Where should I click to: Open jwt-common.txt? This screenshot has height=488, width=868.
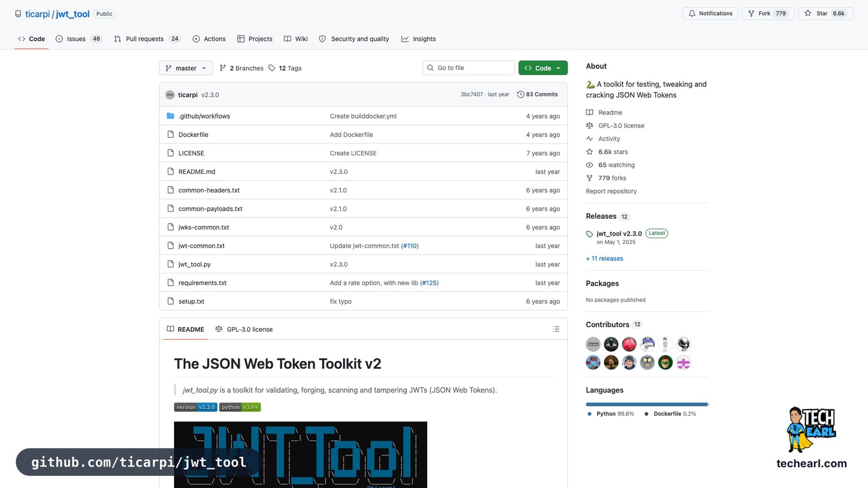[x=201, y=246]
